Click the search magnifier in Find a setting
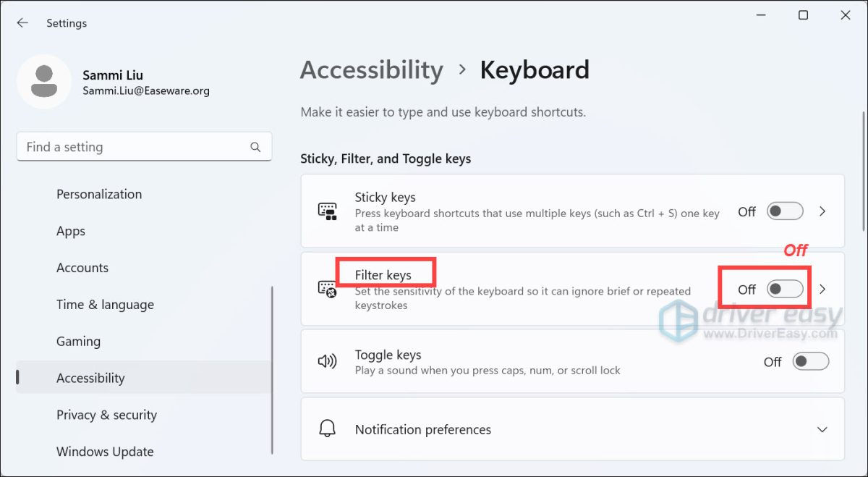 255,146
